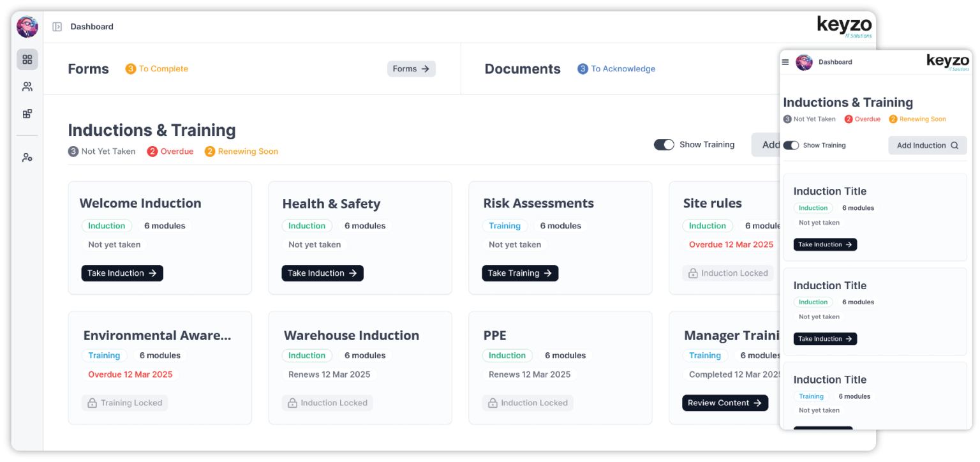Open the search icon in Add Induction
Image resolution: width=980 pixels, height=462 pixels.
(x=956, y=145)
